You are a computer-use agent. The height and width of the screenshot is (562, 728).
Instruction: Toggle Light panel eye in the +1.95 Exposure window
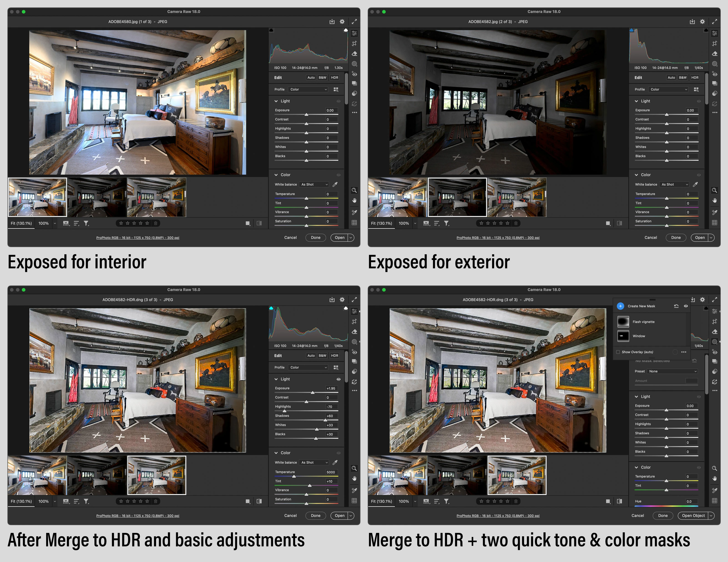point(338,379)
